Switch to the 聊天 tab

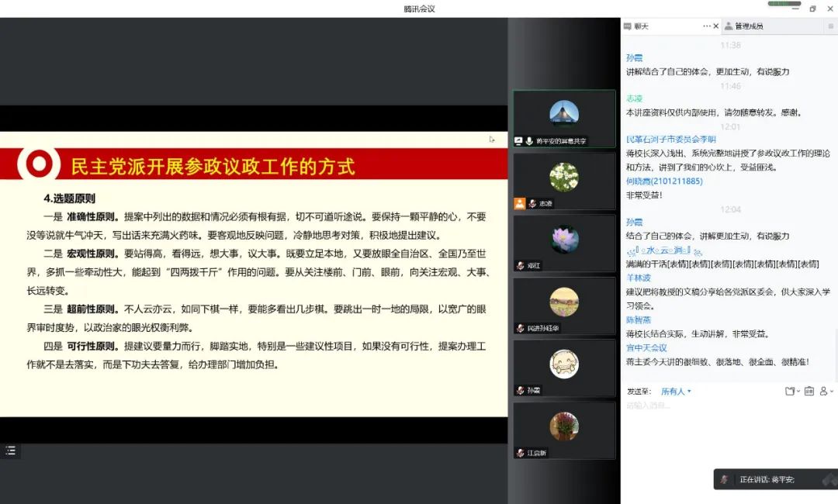(x=642, y=26)
